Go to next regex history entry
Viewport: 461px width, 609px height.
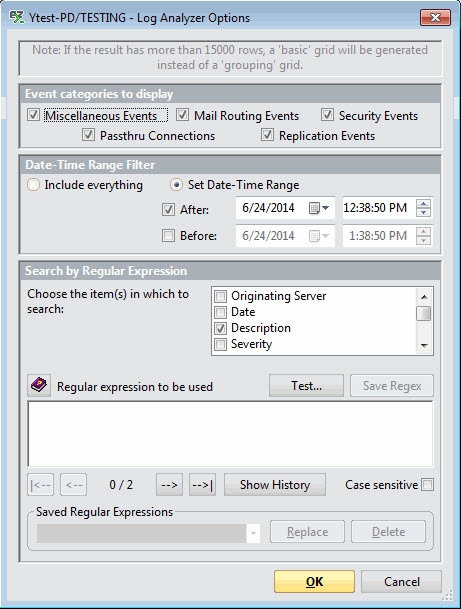(x=169, y=485)
